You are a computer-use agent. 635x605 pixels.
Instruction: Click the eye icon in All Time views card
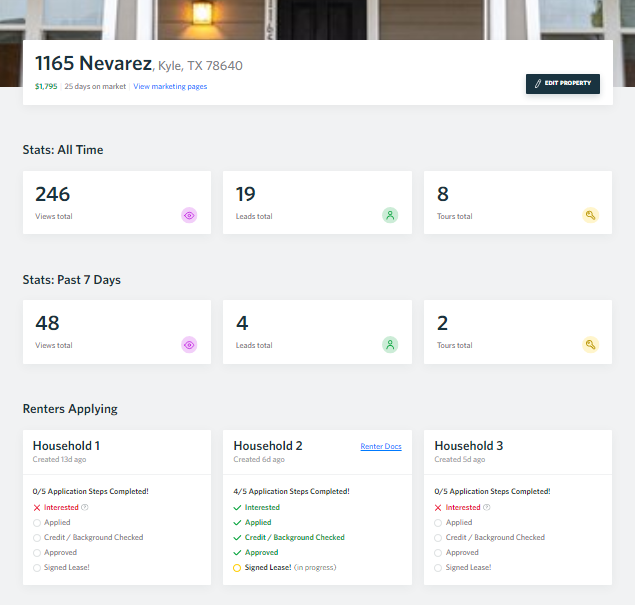tap(189, 215)
